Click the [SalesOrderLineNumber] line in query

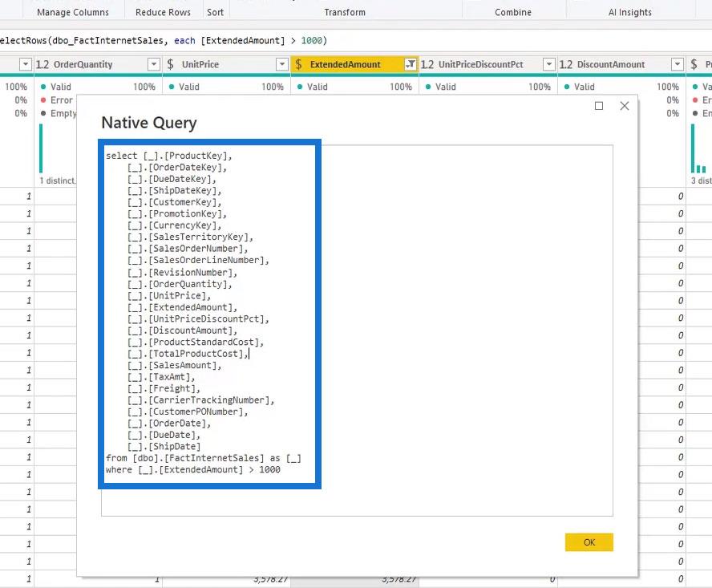(x=198, y=260)
